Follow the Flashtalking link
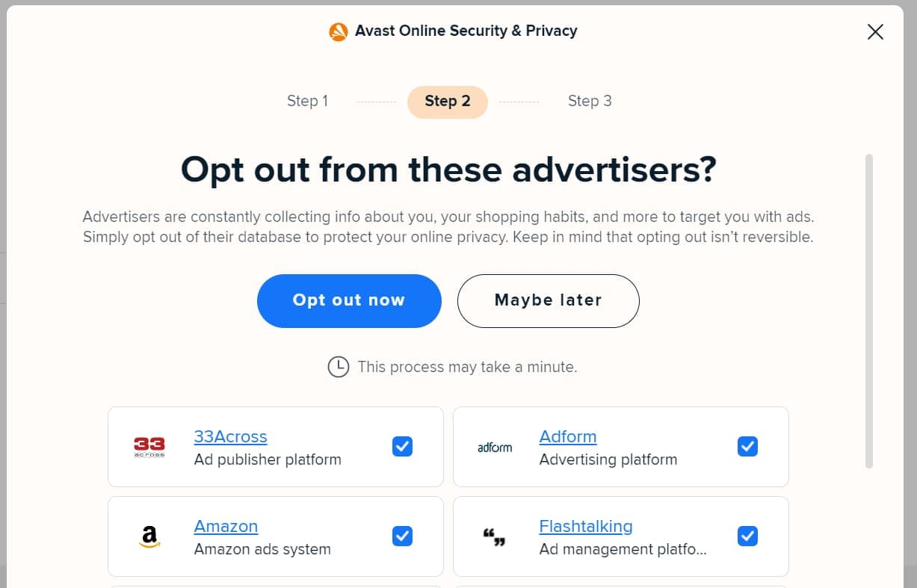Viewport: 917px width, 588px height. point(586,526)
